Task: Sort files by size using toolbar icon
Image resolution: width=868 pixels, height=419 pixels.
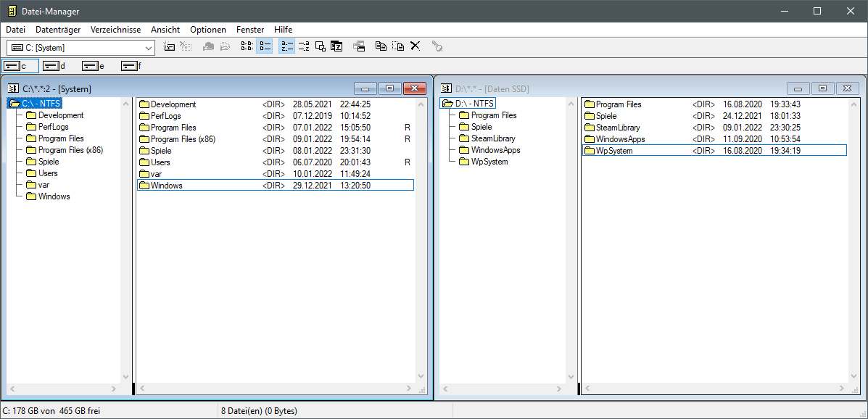Action: [x=321, y=46]
